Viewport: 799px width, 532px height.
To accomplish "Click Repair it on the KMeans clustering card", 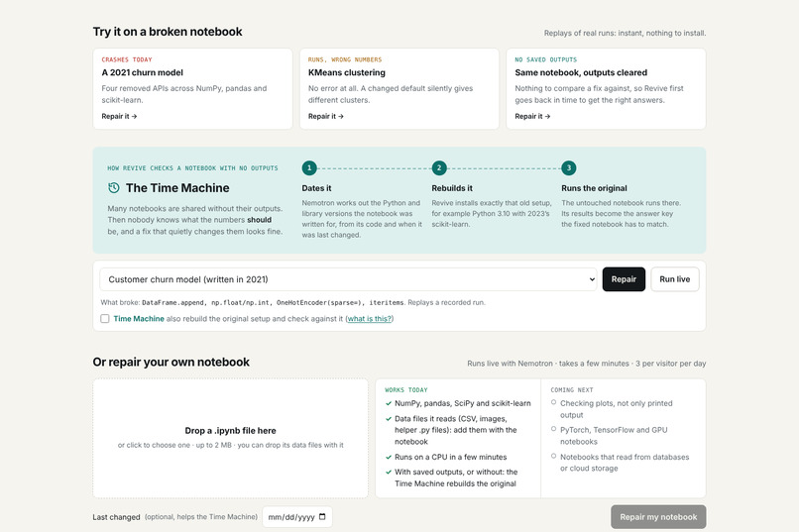I will (325, 116).
